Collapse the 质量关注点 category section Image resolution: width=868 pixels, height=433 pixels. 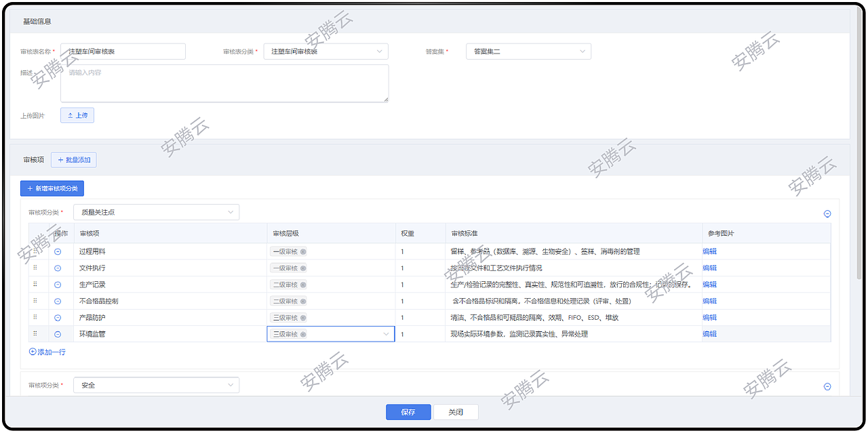coord(827,213)
